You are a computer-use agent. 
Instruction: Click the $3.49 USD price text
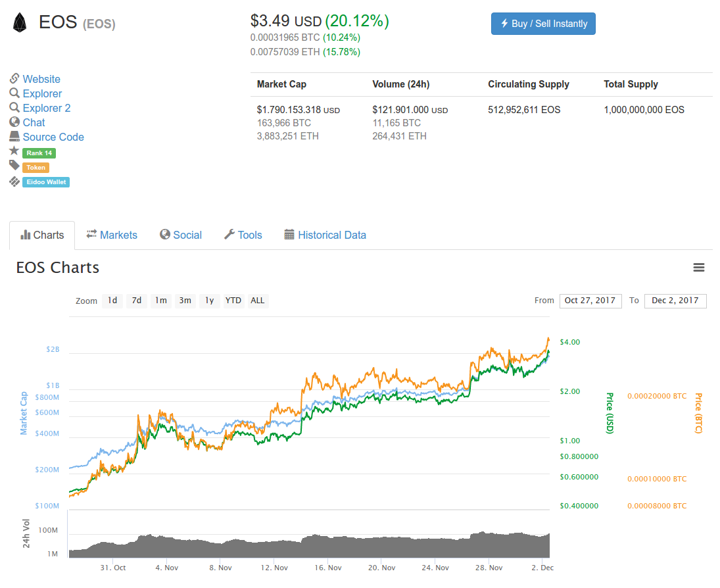[x=286, y=21]
